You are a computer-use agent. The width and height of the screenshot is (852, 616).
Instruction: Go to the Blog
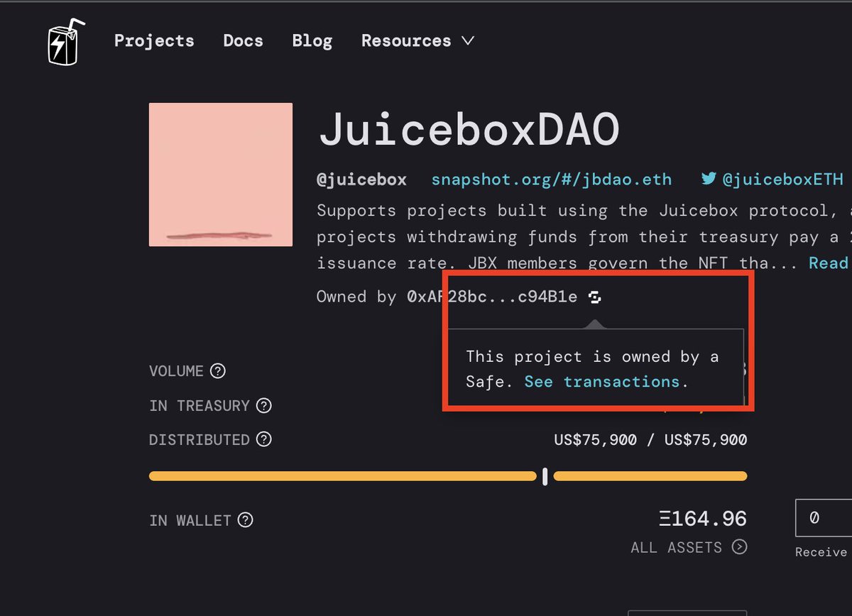312,40
